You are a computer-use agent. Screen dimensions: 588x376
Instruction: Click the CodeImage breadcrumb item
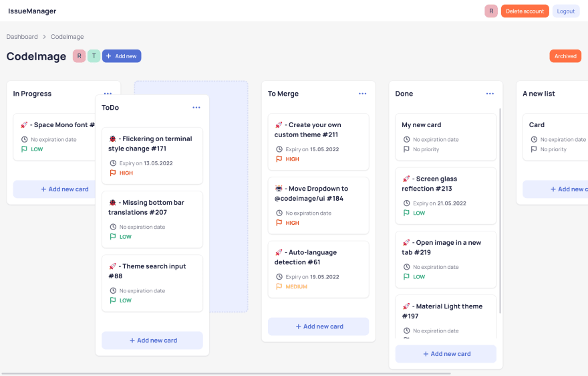tap(67, 36)
